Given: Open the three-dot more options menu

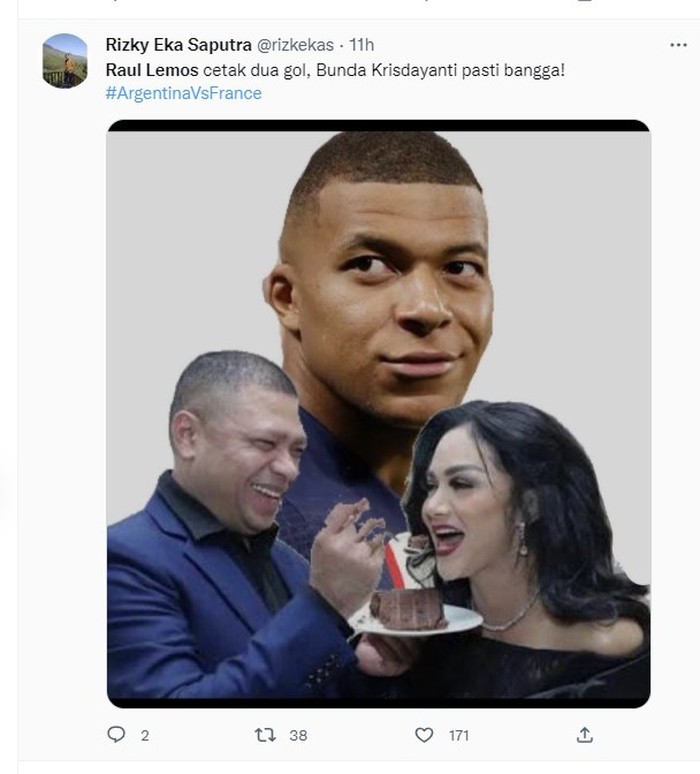Looking at the screenshot, I should pyautogui.click(x=678, y=46).
